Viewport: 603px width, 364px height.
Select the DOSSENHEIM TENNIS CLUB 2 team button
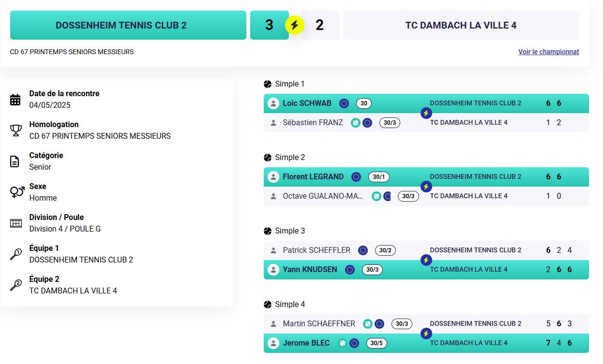click(128, 25)
